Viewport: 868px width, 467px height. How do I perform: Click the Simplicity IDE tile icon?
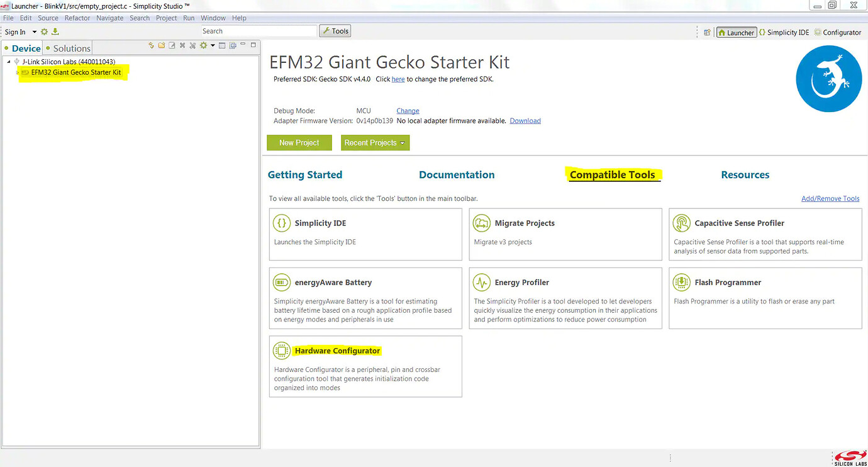281,223
